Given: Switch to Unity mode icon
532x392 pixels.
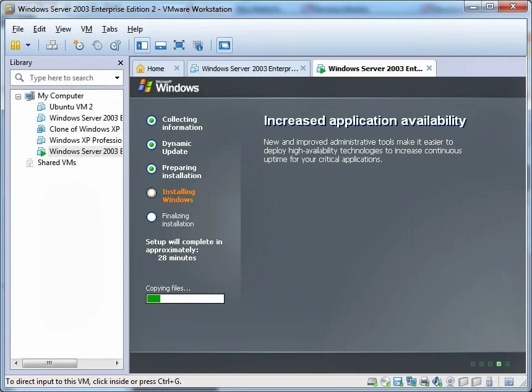Looking at the screenshot, I should pyautogui.click(x=198, y=45).
